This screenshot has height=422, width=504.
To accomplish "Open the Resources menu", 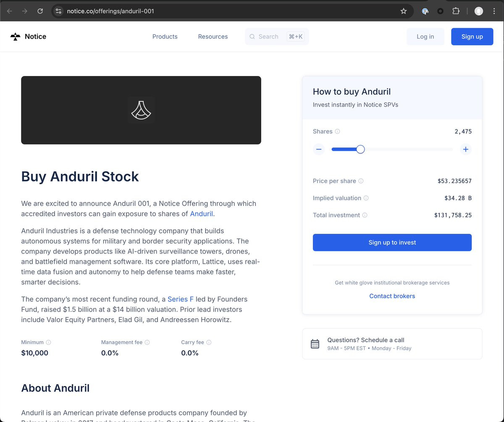I will (213, 37).
